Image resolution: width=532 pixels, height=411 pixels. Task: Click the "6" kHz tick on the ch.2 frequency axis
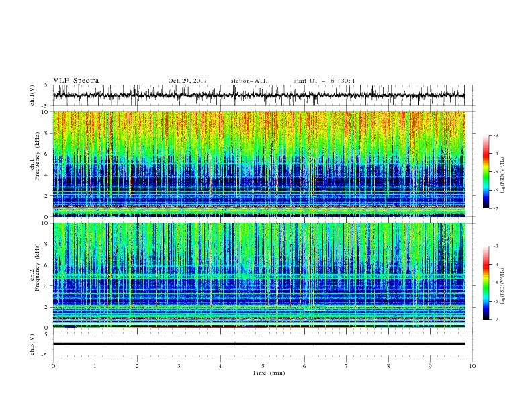coord(47,265)
